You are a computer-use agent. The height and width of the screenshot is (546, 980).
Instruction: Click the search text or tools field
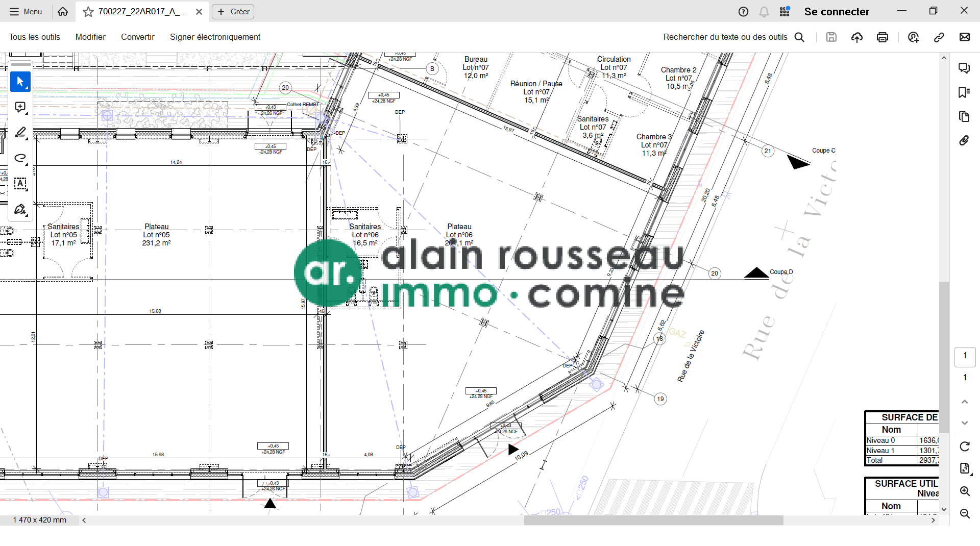click(x=725, y=37)
